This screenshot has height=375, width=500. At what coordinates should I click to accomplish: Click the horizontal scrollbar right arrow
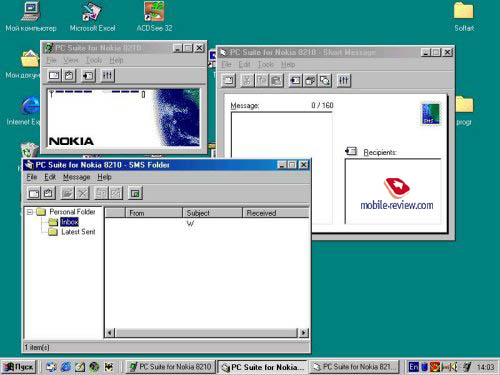[303, 332]
